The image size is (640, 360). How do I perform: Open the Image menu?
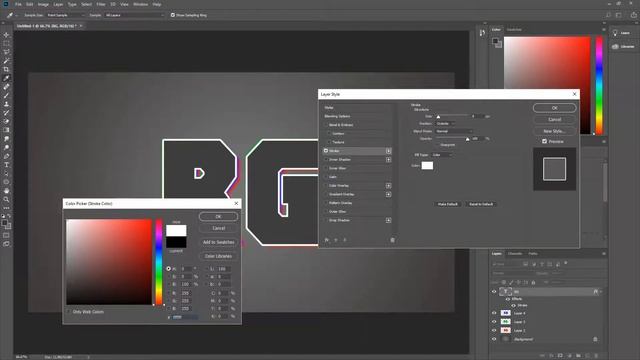click(x=43, y=4)
